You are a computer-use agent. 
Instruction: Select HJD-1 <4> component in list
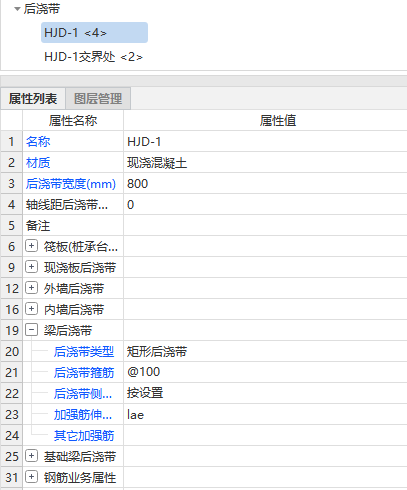click(94, 33)
